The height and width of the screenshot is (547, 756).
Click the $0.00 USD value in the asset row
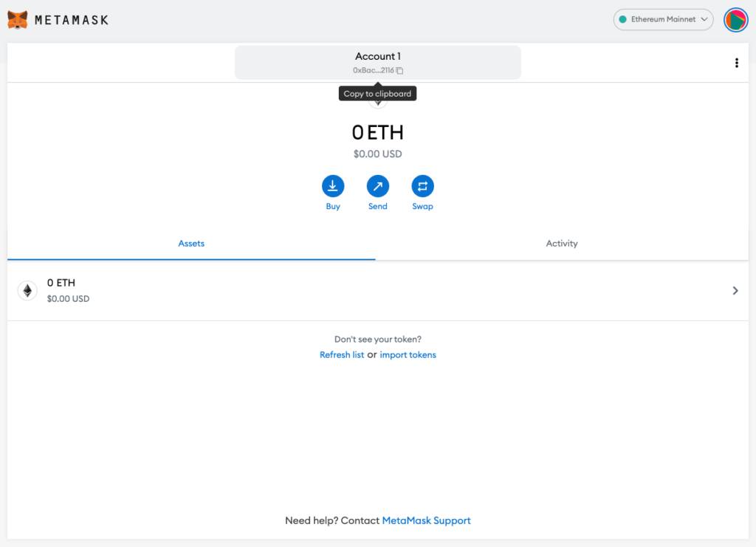68,299
